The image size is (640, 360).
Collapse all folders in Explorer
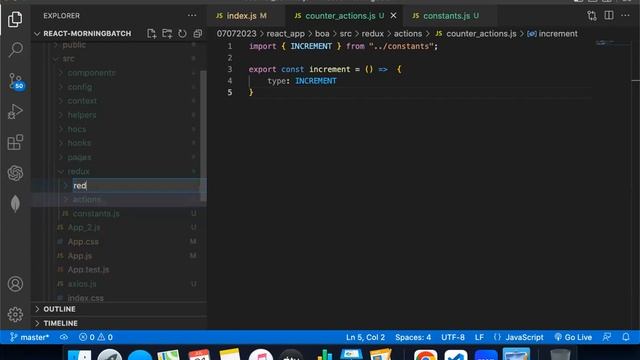[x=198, y=33]
